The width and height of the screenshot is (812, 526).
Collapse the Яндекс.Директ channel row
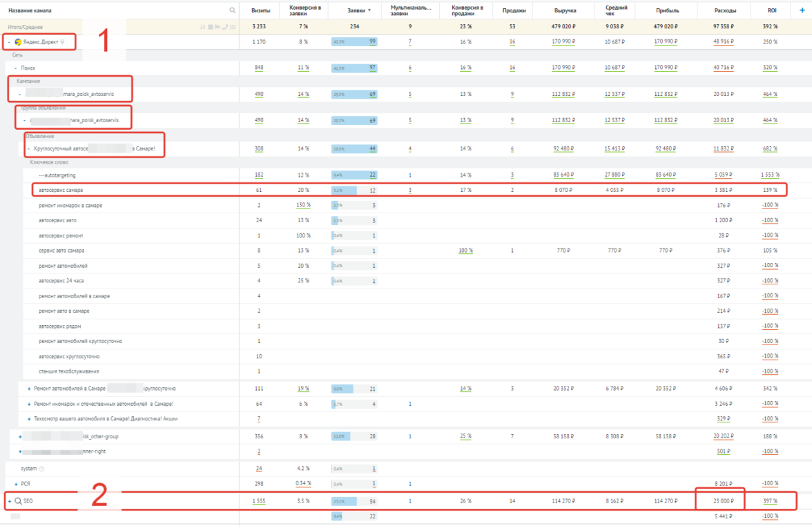(x=9, y=42)
